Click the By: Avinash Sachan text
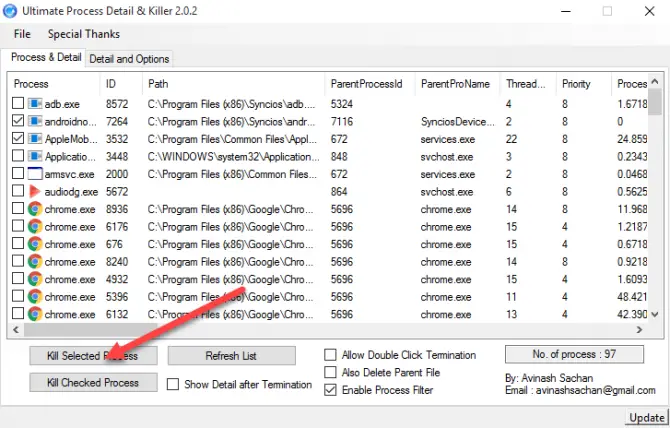Viewport: 670px width, 428px height. 549,378
